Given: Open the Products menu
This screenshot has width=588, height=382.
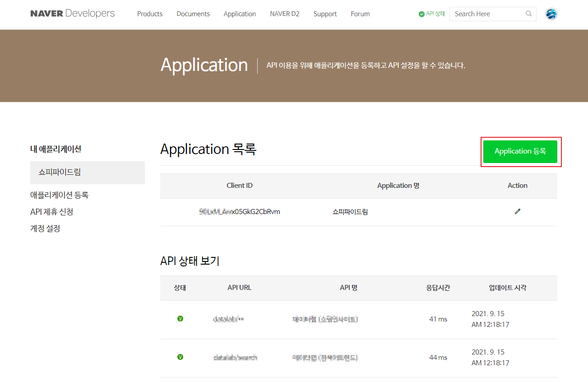Looking at the screenshot, I should pyautogui.click(x=150, y=14).
